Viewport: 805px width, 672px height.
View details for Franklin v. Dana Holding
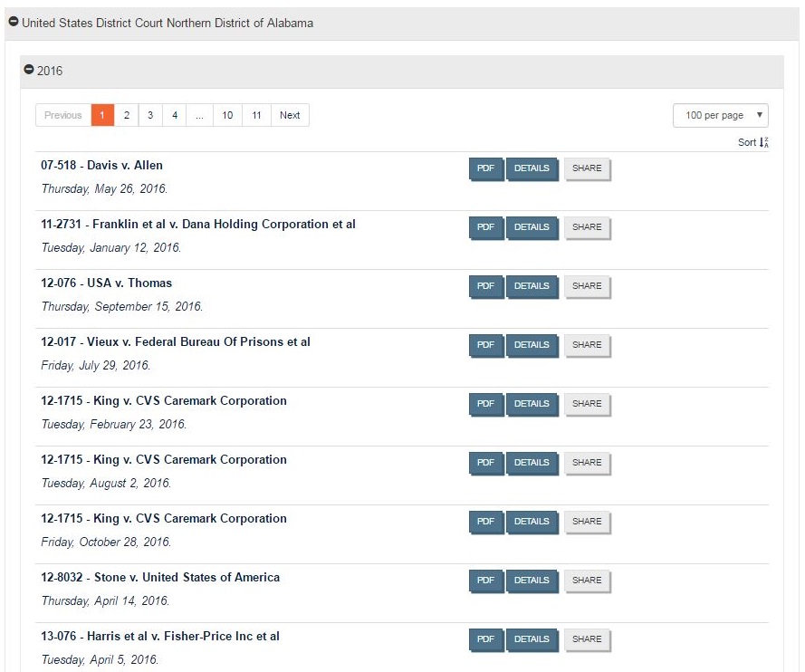pos(532,227)
